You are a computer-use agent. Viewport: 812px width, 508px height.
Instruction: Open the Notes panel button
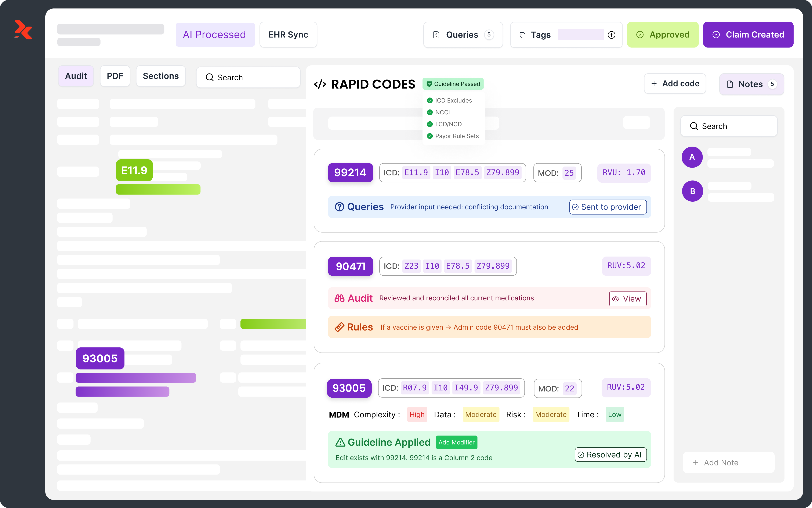coord(751,84)
